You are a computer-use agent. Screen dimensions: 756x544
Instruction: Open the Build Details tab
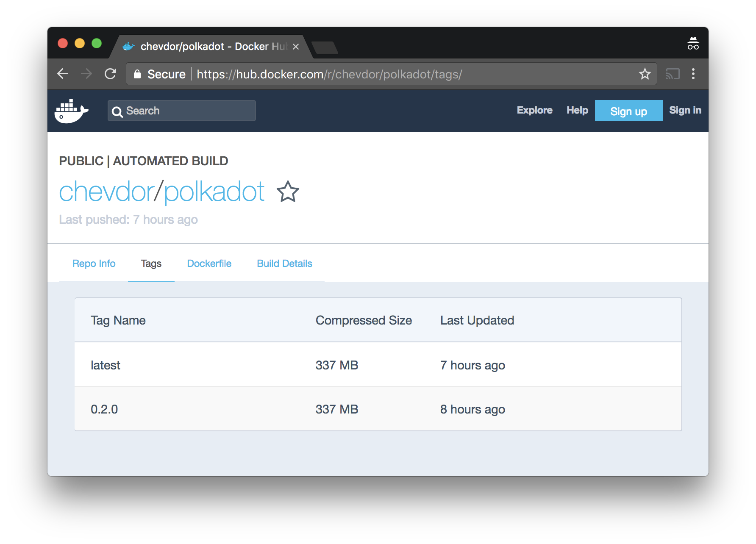coord(284,264)
